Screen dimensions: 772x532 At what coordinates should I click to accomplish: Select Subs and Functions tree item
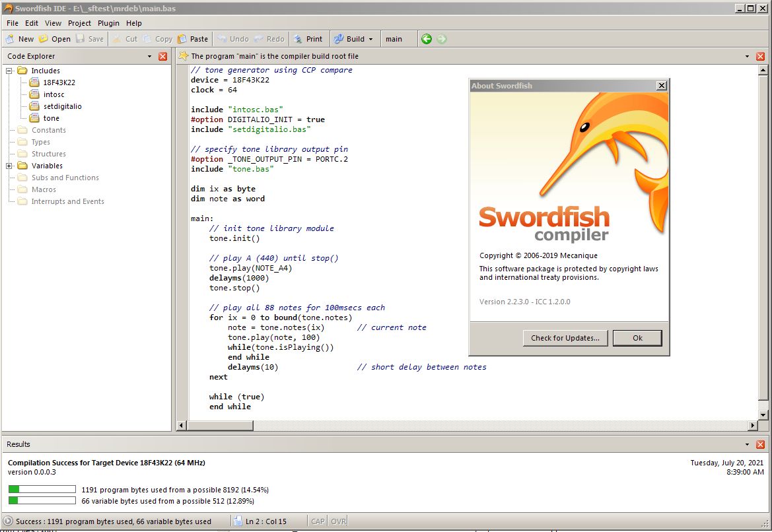pos(65,178)
